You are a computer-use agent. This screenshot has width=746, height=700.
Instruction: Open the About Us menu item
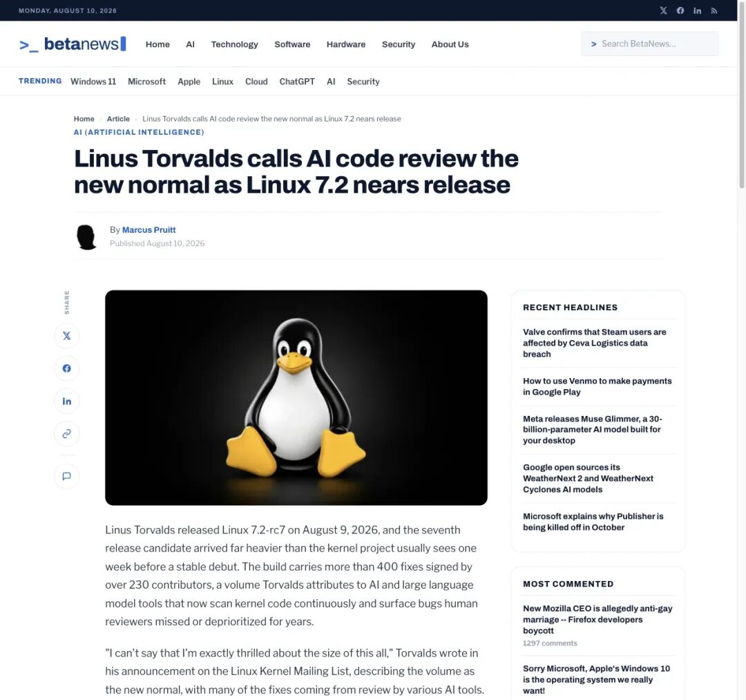450,44
